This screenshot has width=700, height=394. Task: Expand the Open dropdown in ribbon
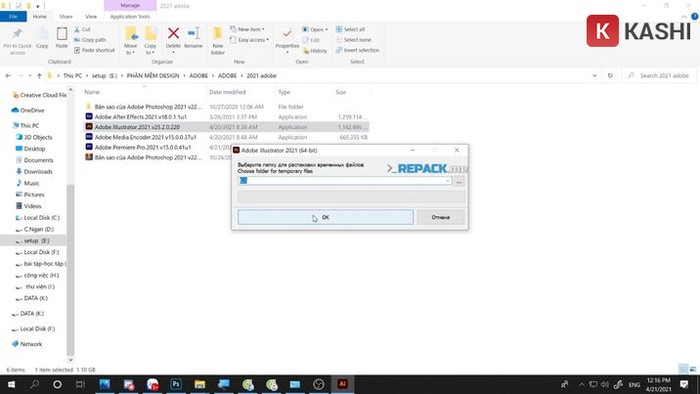(x=315, y=29)
